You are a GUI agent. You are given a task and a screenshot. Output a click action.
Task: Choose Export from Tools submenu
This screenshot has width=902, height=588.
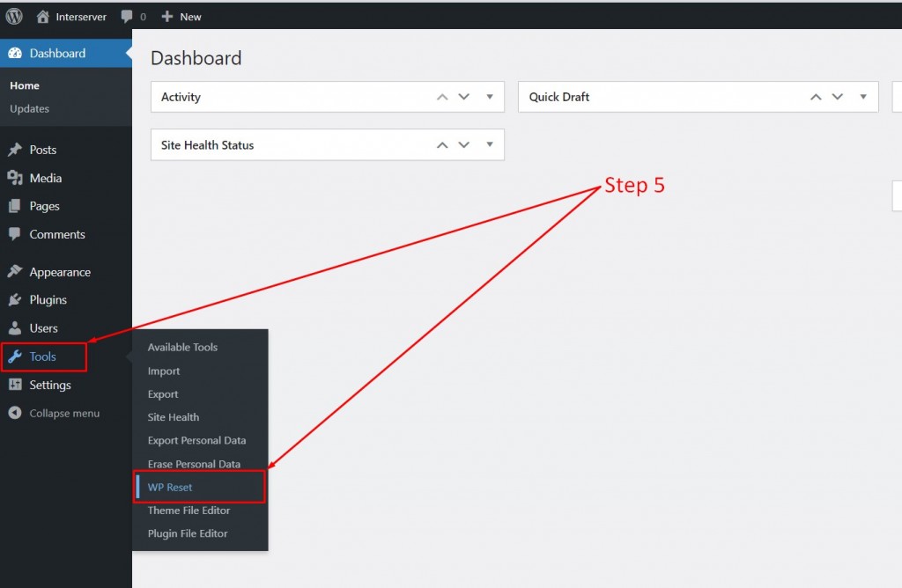point(163,394)
